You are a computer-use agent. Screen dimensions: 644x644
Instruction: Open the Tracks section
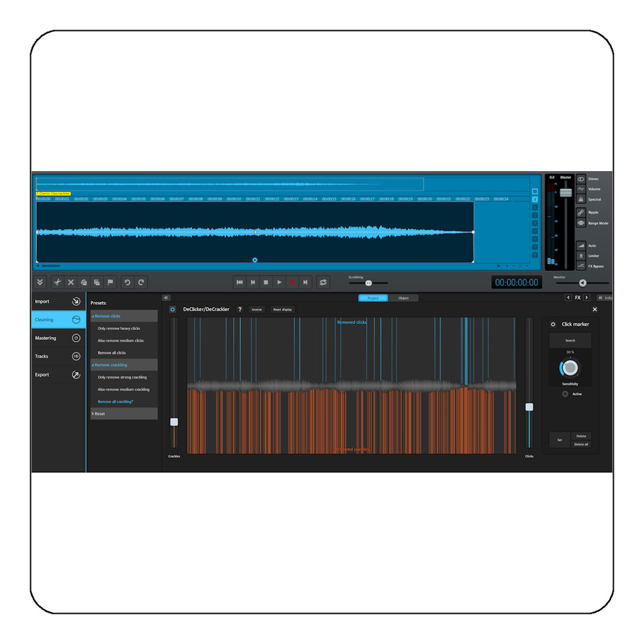pyautogui.click(x=58, y=356)
